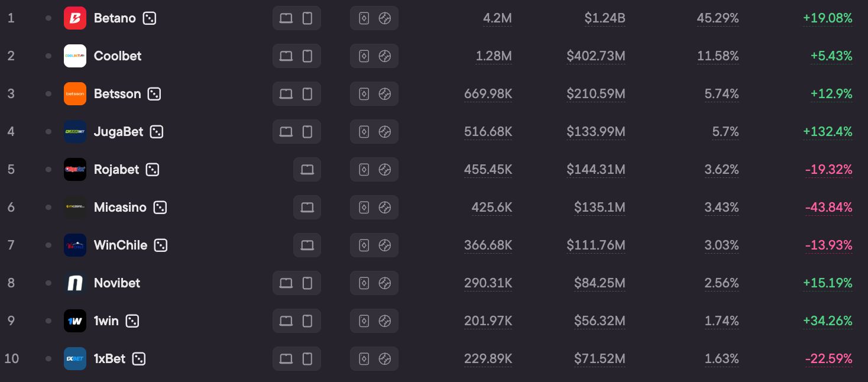Click the sports ball icon in Novibet row
This screenshot has width=868, height=382.
385,283
